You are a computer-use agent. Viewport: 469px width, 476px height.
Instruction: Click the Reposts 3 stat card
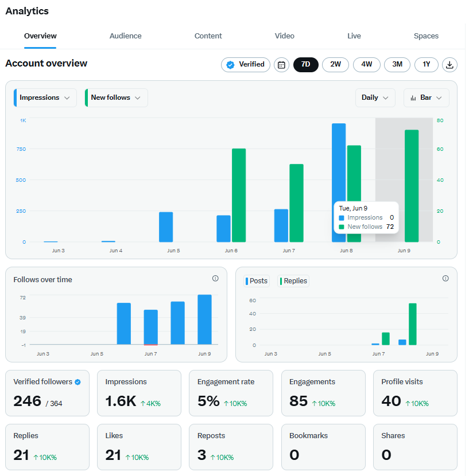[231, 447]
